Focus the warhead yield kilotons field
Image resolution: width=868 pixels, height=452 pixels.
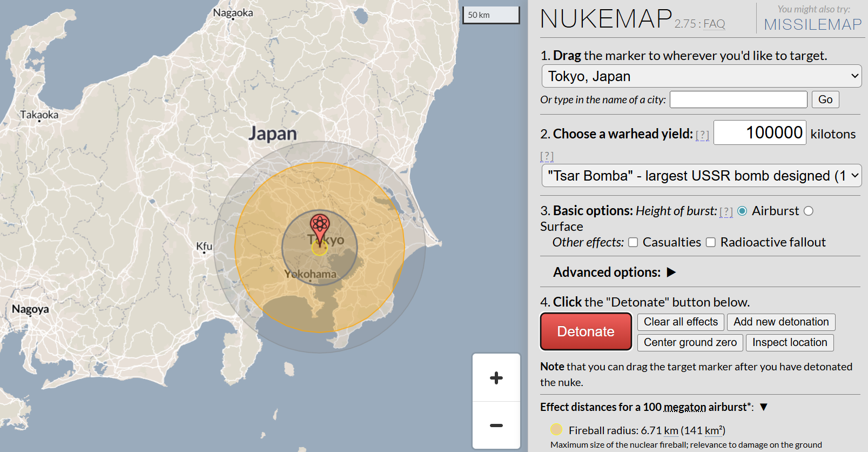pyautogui.click(x=760, y=132)
